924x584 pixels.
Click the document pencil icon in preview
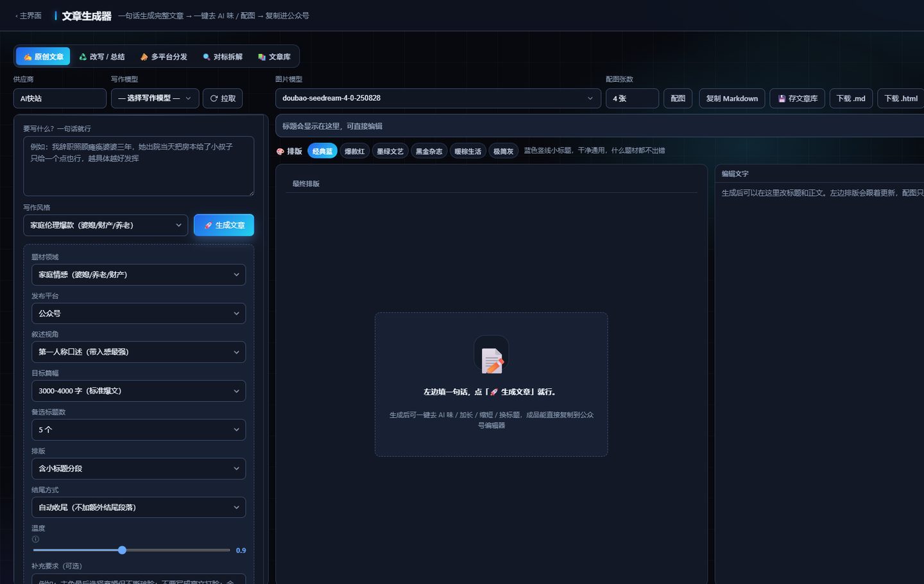pos(492,359)
